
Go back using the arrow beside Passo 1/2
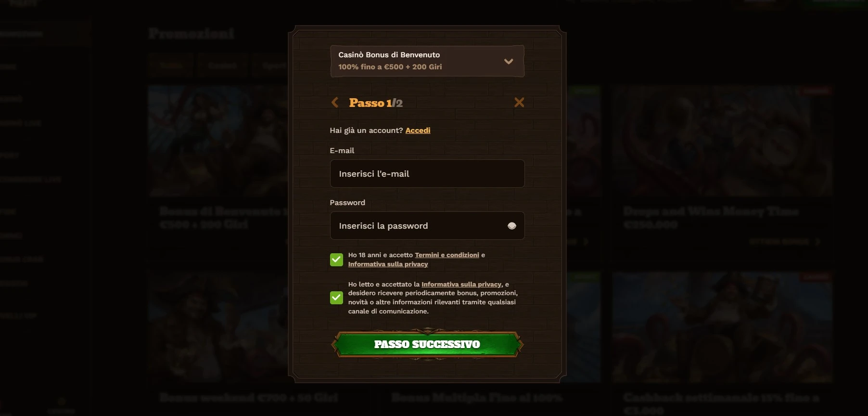335,103
